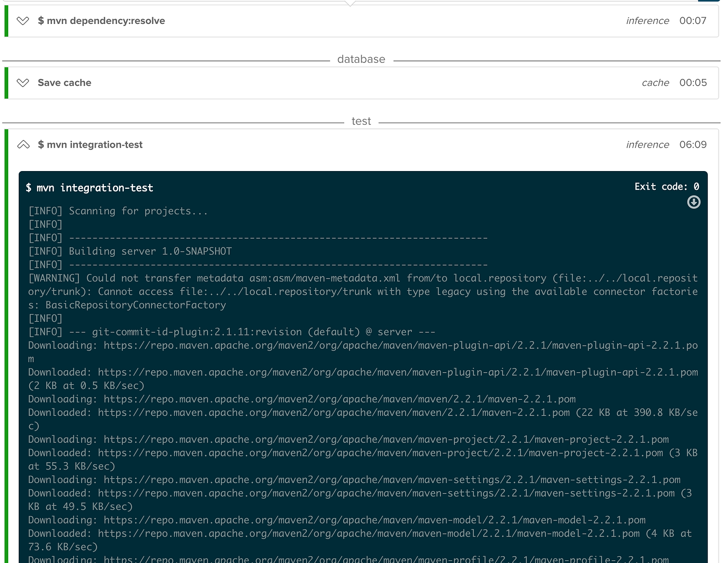Click the "$ mvn dependency:resolve" step title
728x563 pixels.
point(101,21)
